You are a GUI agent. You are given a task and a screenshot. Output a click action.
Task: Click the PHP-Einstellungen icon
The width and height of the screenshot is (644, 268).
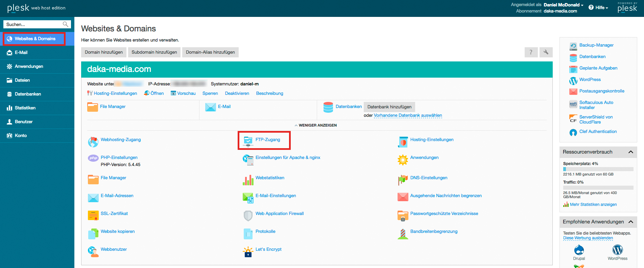tap(93, 158)
